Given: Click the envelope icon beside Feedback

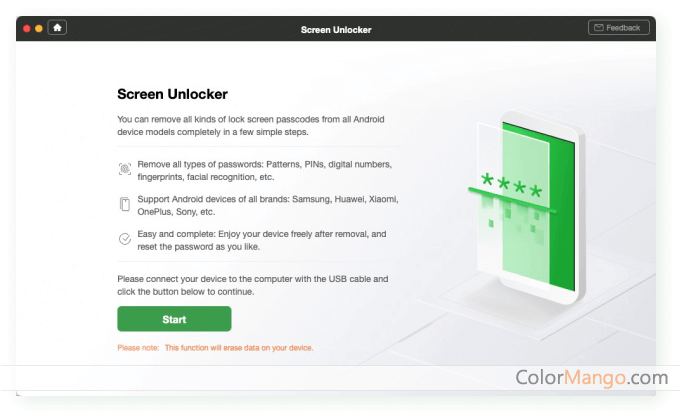Looking at the screenshot, I should pos(598,28).
